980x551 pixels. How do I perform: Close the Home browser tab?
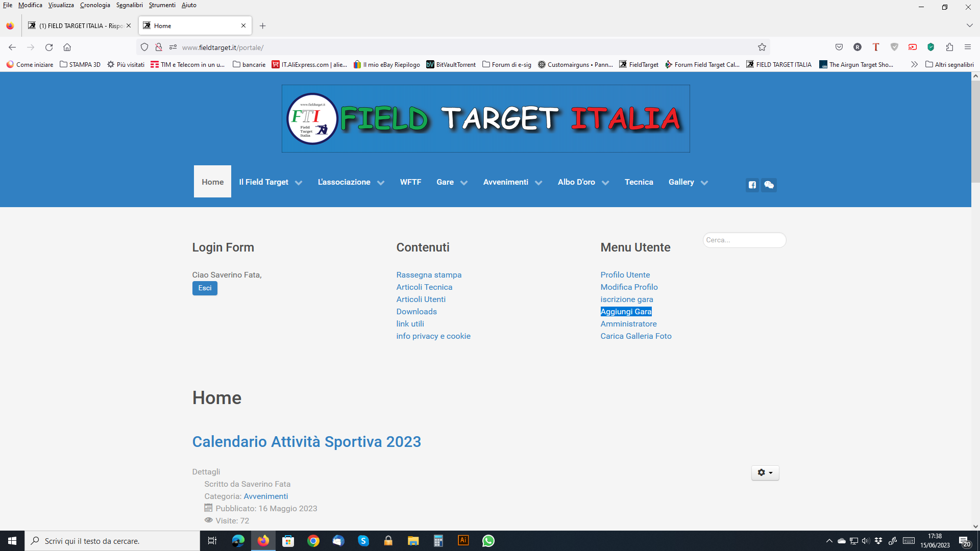click(x=243, y=26)
